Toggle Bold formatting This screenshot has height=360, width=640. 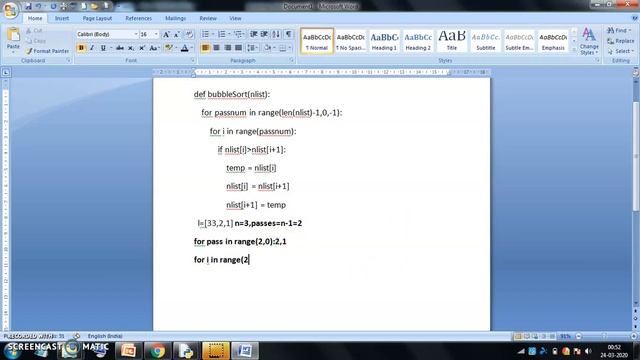click(x=81, y=48)
